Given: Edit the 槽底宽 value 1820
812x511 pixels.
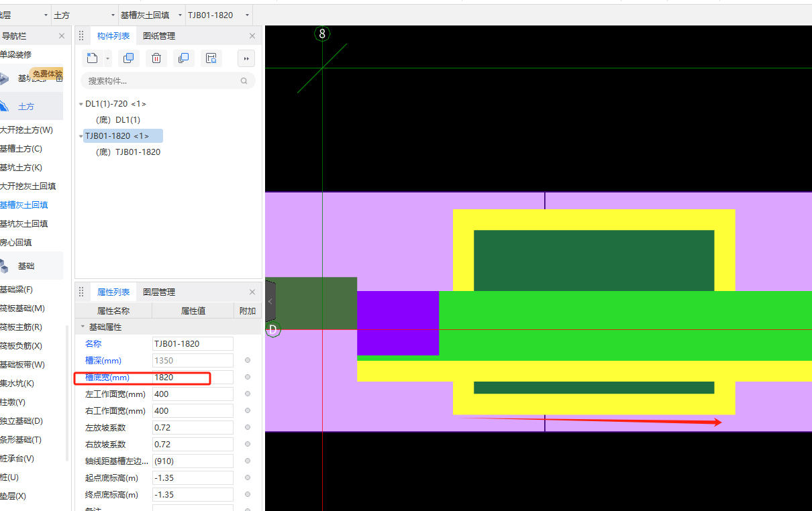Looking at the screenshot, I should click(193, 377).
